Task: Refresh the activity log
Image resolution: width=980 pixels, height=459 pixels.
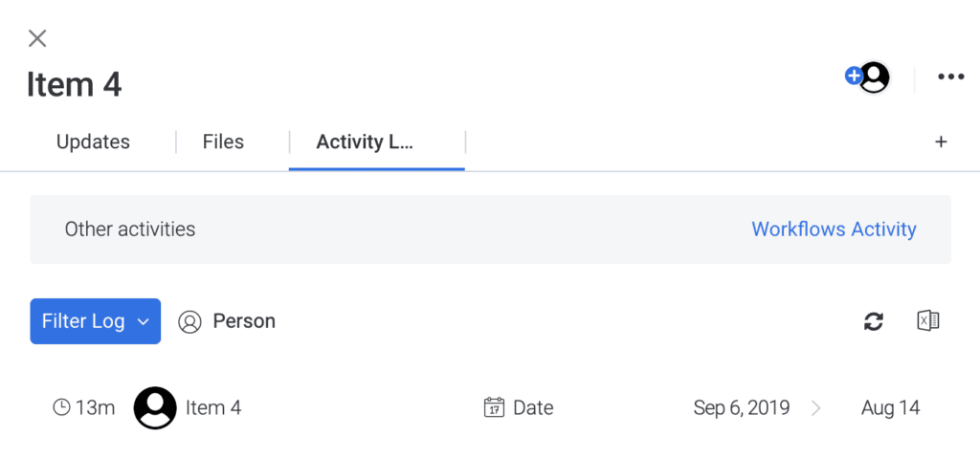Action: point(873,321)
